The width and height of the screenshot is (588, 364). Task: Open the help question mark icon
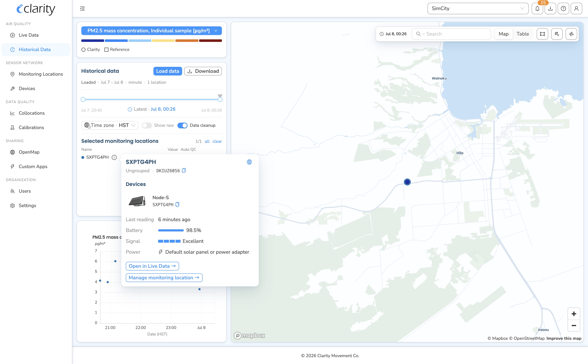(x=563, y=9)
